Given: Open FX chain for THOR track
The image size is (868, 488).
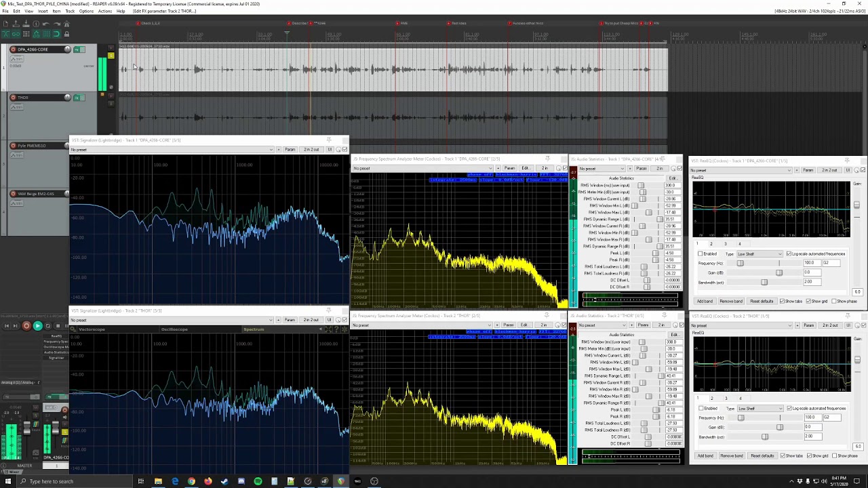Looking at the screenshot, I should (x=77, y=98).
